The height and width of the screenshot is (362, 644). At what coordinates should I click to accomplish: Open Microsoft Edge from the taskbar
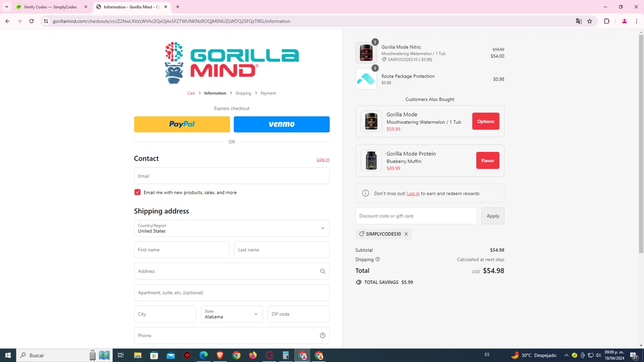(204, 355)
